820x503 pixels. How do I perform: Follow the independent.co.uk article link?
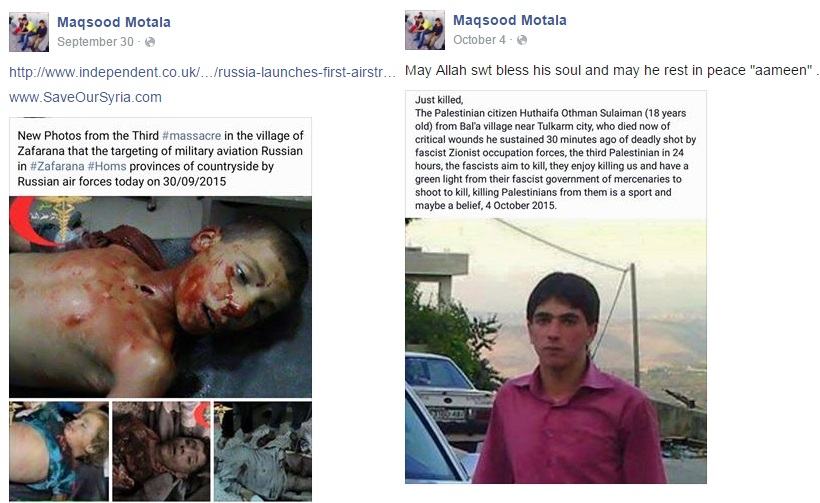coord(202,72)
